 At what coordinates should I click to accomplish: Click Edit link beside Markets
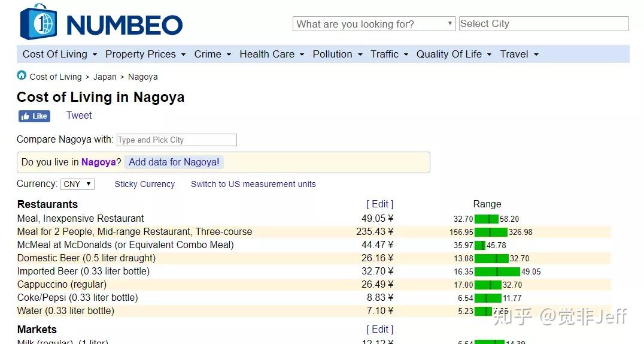coord(380,330)
